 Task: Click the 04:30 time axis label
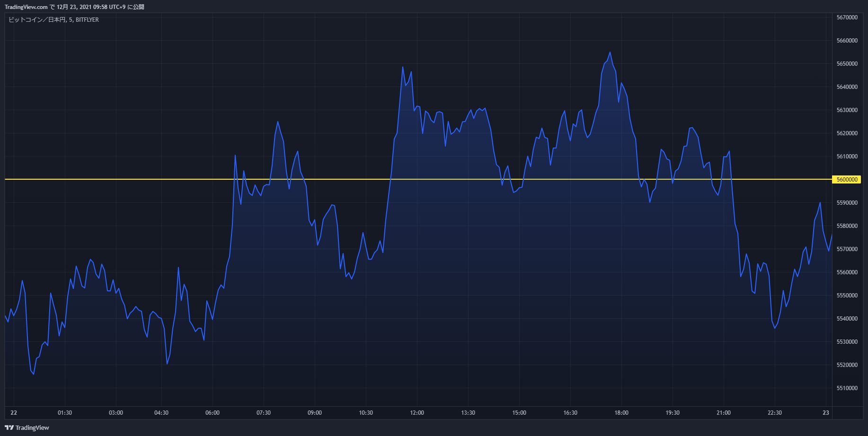(161, 413)
